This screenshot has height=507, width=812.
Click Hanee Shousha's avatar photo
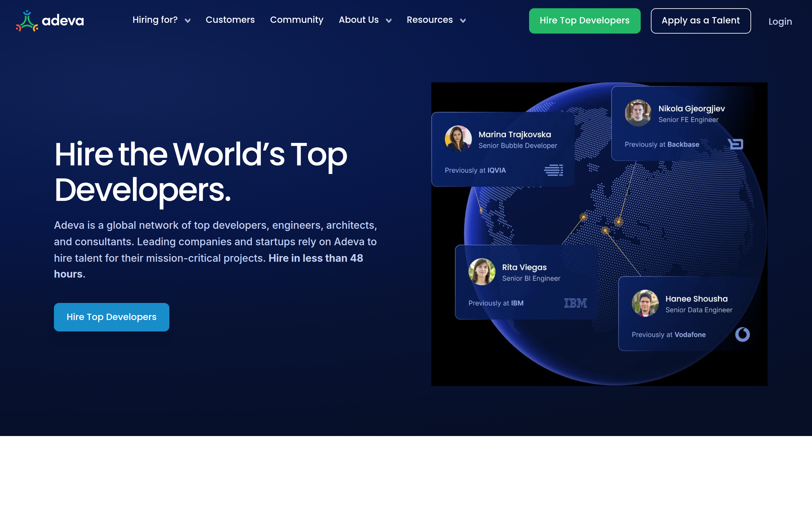645,304
